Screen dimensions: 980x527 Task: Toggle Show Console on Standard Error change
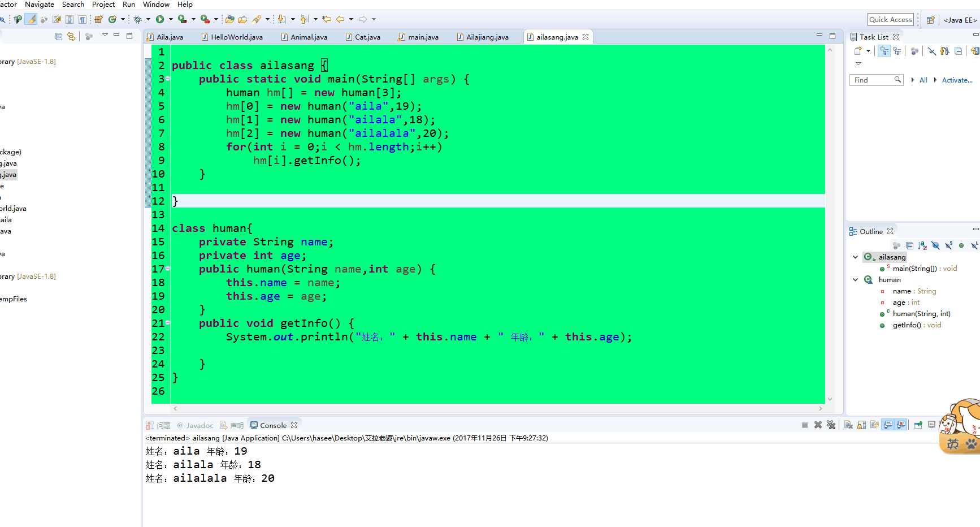[x=901, y=425]
